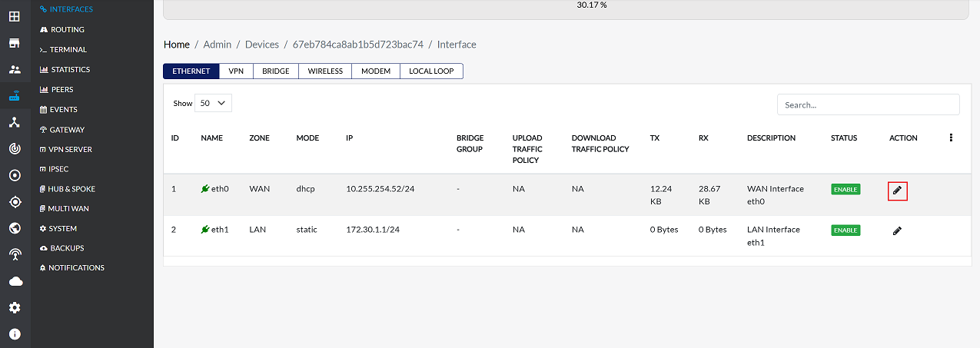
Task: Edit the eth1 interface with the pencil icon
Action: click(897, 230)
